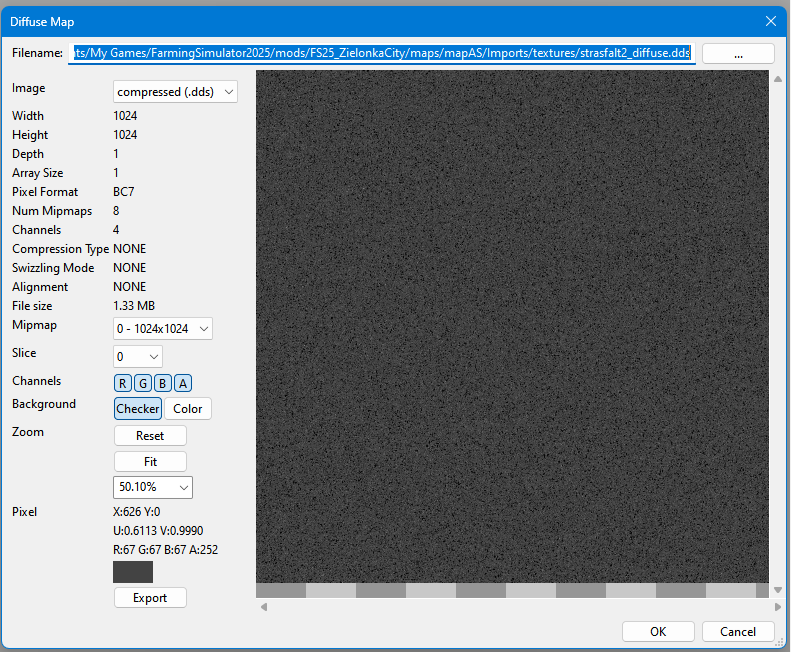Select Color background mode

tap(188, 409)
